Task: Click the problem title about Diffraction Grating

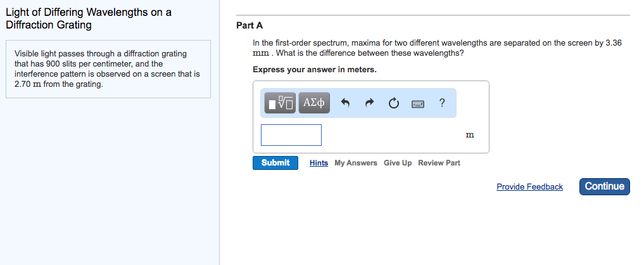Action: coord(88,19)
